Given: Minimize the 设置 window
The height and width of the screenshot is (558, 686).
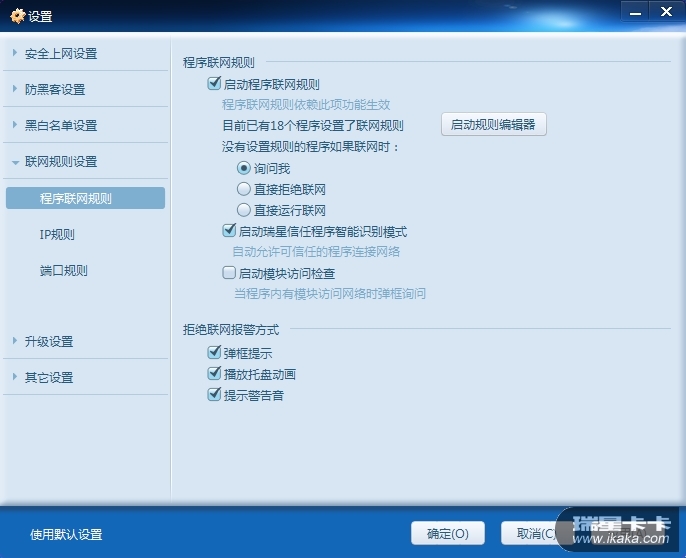Looking at the screenshot, I should click(x=635, y=12).
